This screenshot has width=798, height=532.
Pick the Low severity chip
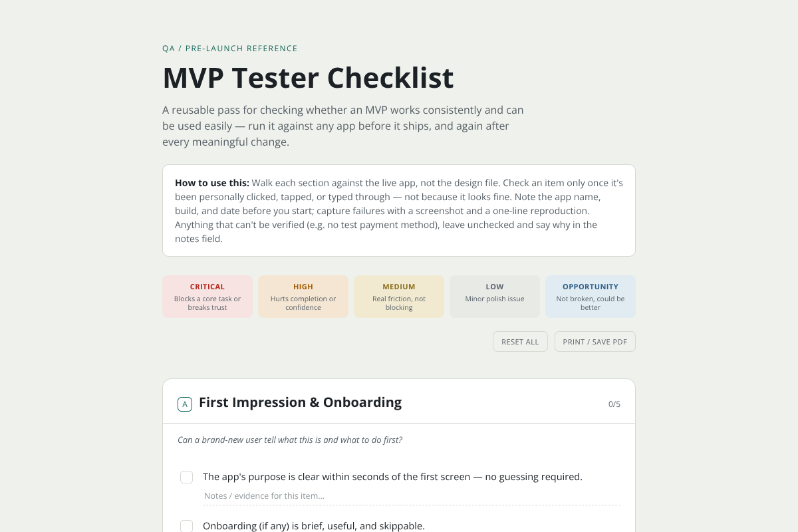(495, 297)
